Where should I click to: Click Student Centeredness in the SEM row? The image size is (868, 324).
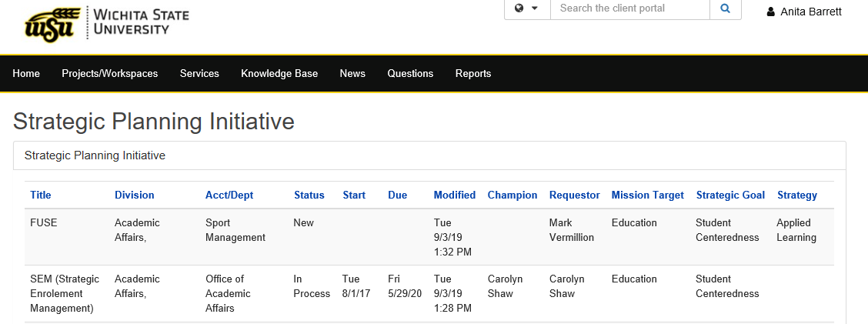point(727,286)
